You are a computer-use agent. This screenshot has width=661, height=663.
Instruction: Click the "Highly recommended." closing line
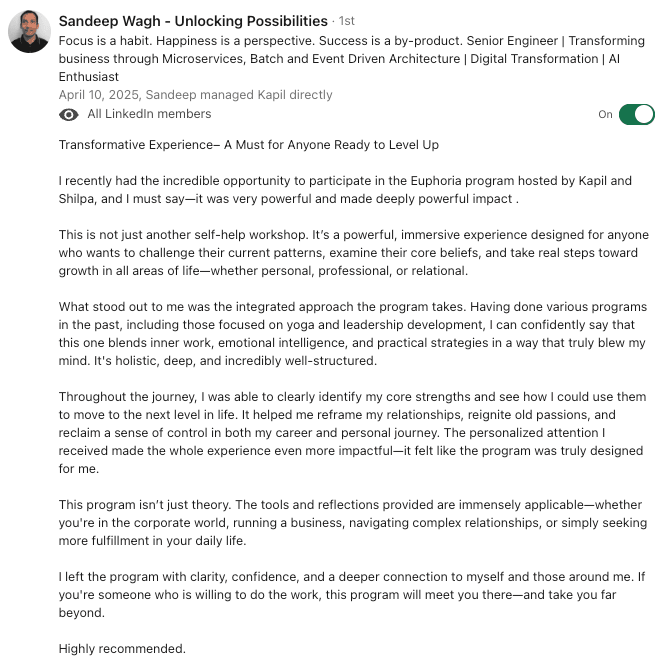pos(122,649)
